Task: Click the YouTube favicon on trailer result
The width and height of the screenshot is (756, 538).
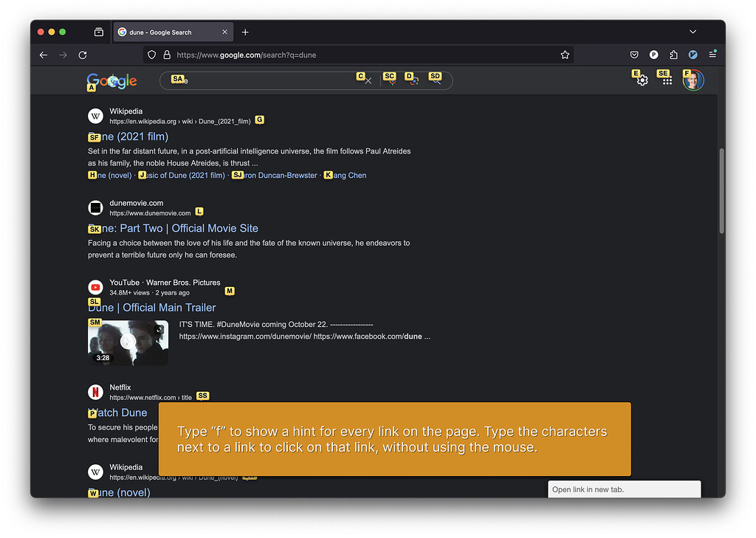Action: pyautogui.click(x=95, y=287)
